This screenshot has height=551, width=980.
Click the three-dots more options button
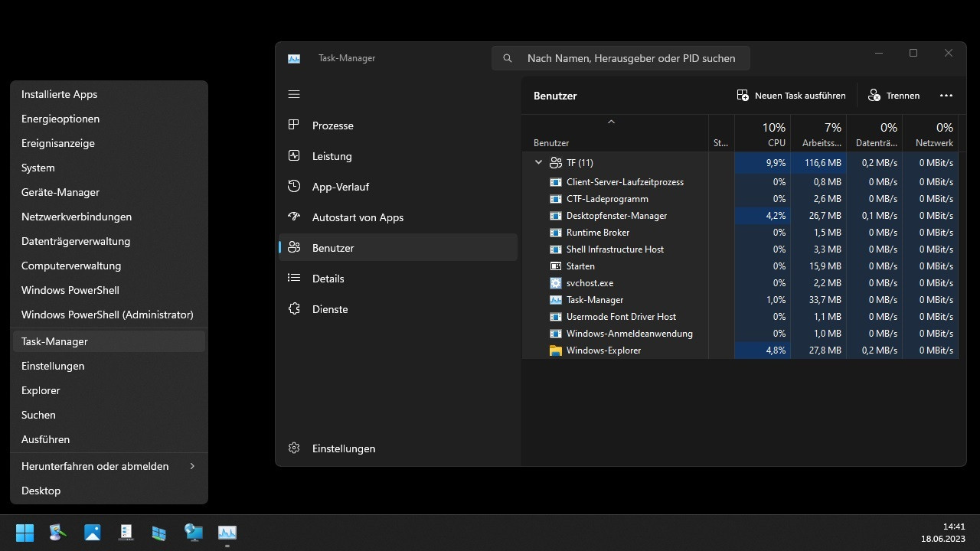point(946,96)
